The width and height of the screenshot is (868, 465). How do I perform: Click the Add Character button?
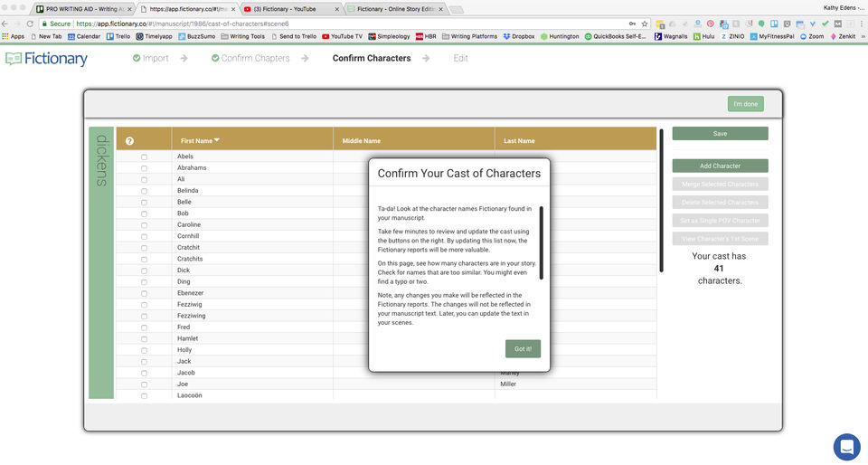click(x=720, y=166)
